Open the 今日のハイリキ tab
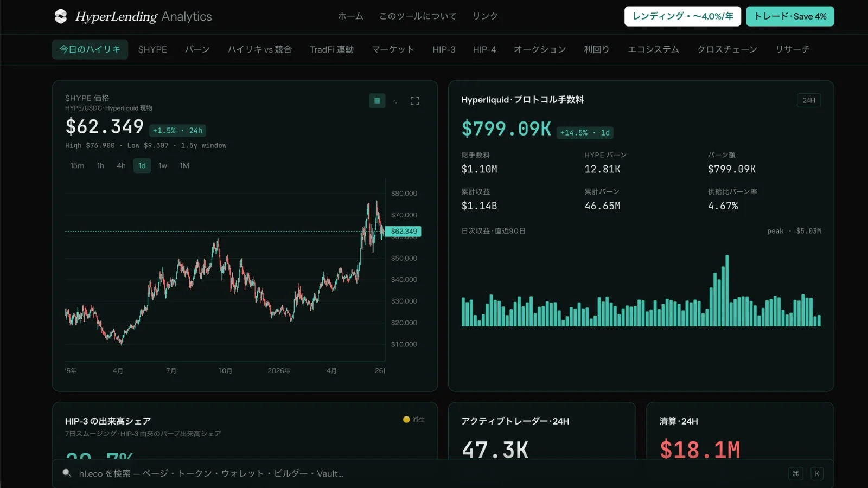Image resolution: width=868 pixels, height=488 pixels. tap(90, 49)
